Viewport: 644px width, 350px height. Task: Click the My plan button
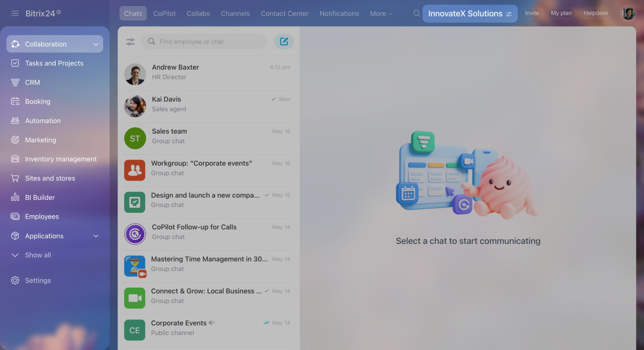[x=561, y=13]
